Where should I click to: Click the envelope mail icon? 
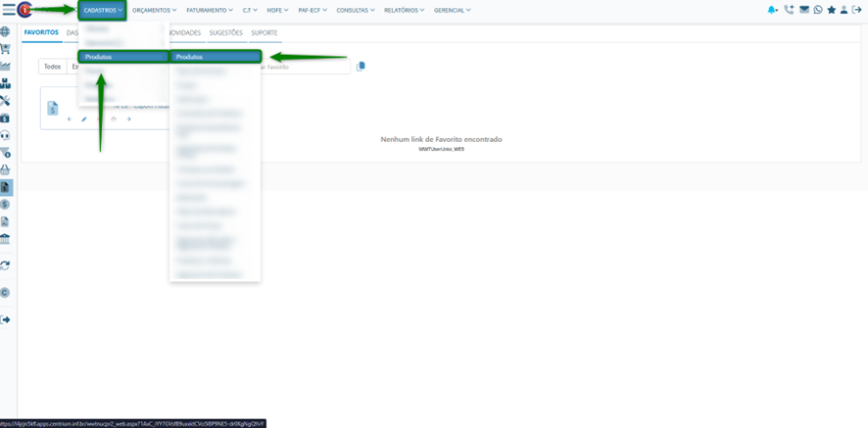804,10
